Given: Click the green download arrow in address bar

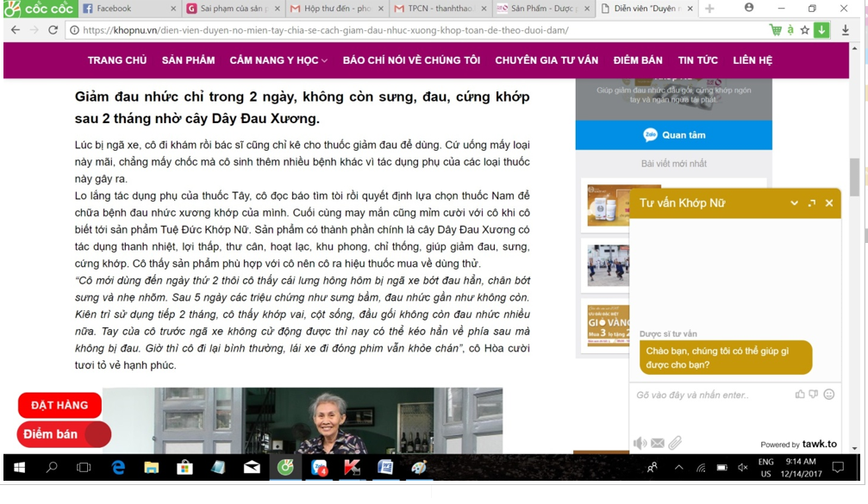Looking at the screenshot, I should pos(821,30).
